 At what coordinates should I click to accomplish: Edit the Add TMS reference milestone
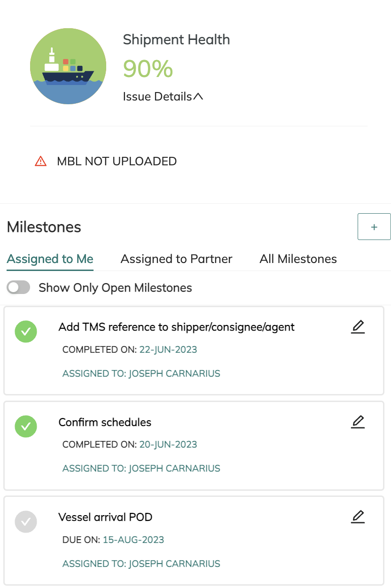(358, 327)
